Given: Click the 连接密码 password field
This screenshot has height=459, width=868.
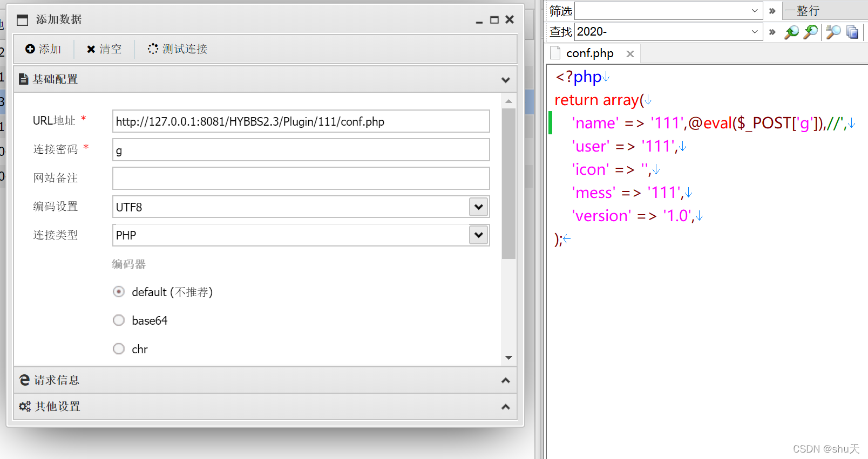Looking at the screenshot, I should pyautogui.click(x=301, y=150).
